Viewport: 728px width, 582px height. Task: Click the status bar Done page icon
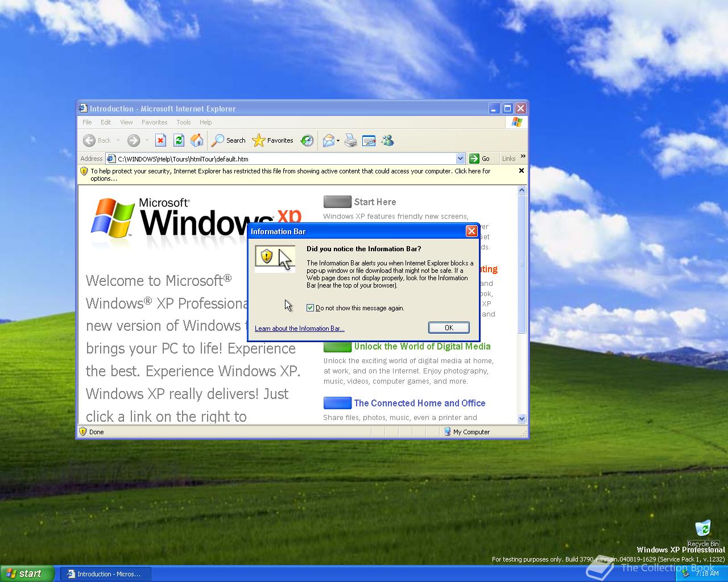pos(83,431)
